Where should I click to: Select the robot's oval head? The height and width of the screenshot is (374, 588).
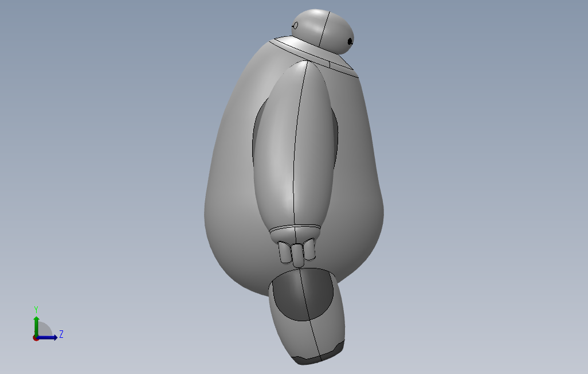pyautogui.click(x=323, y=32)
